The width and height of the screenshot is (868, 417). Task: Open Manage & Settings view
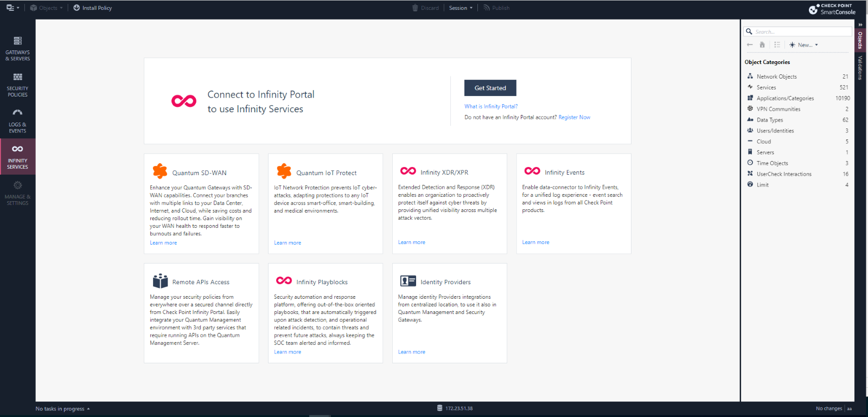17,193
